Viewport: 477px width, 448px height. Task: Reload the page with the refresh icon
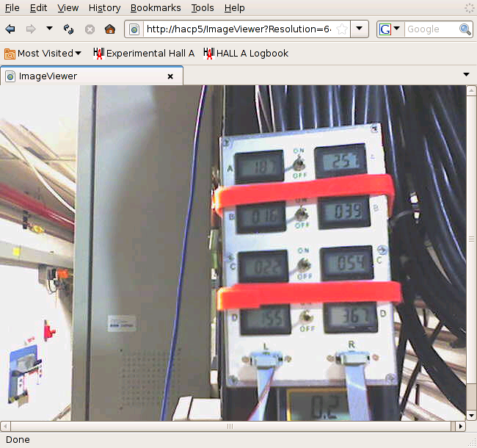(69, 29)
